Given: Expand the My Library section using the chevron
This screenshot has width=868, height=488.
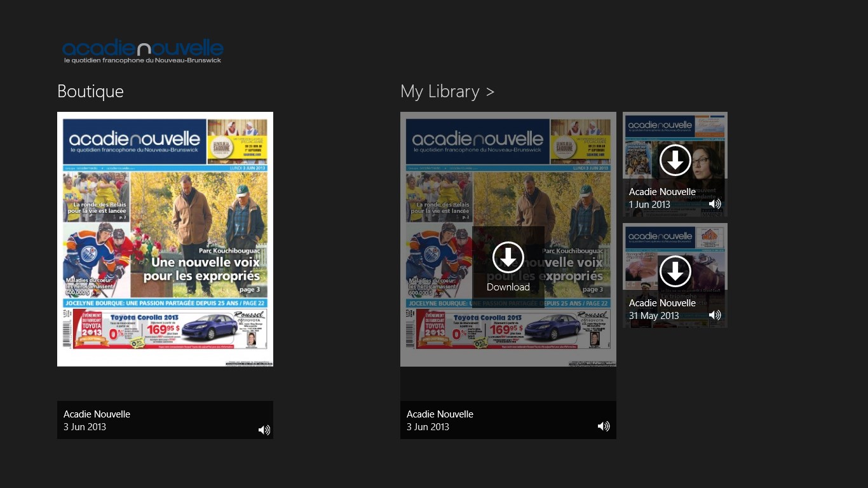Looking at the screenshot, I should 490,92.
